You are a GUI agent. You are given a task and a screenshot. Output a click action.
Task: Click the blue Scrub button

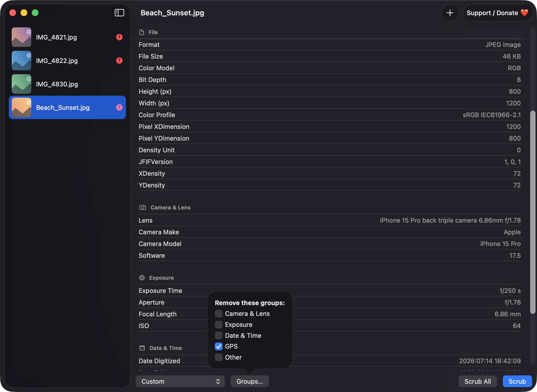[517, 381]
